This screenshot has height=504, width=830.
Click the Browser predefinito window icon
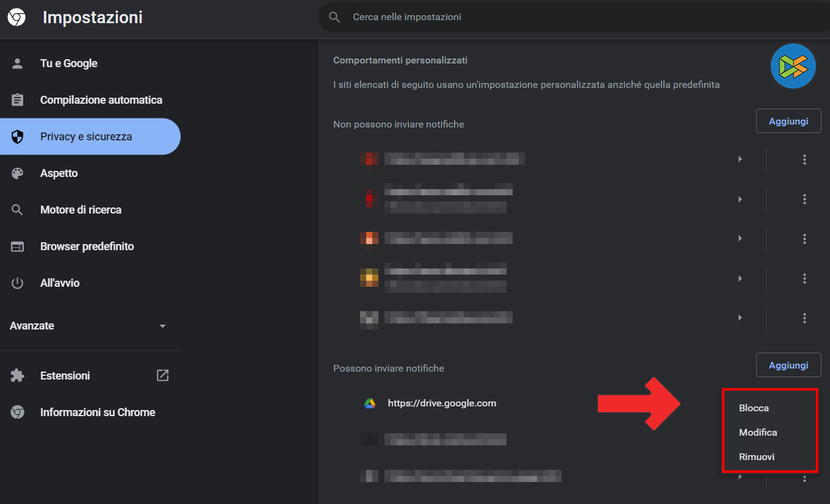pos(18,247)
